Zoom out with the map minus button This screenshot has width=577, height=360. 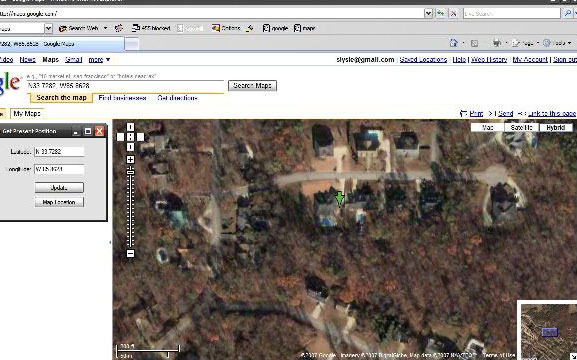tap(130, 253)
